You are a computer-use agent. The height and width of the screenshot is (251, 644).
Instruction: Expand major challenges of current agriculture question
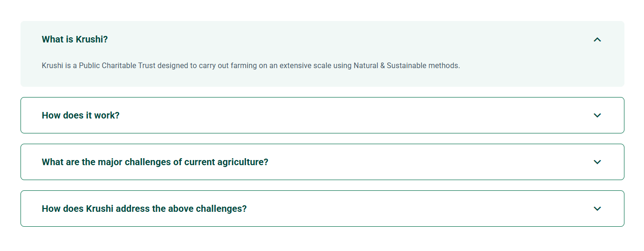(597, 162)
